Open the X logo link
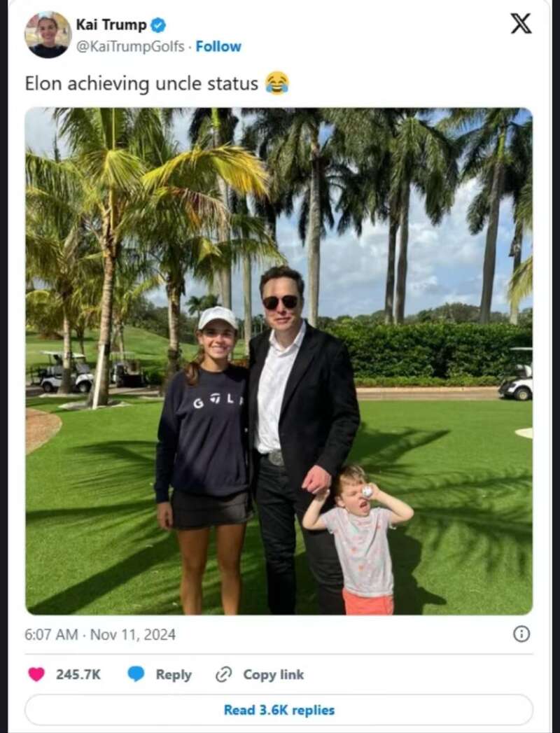The width and height of the screenshot is (560, 733). 521,23
